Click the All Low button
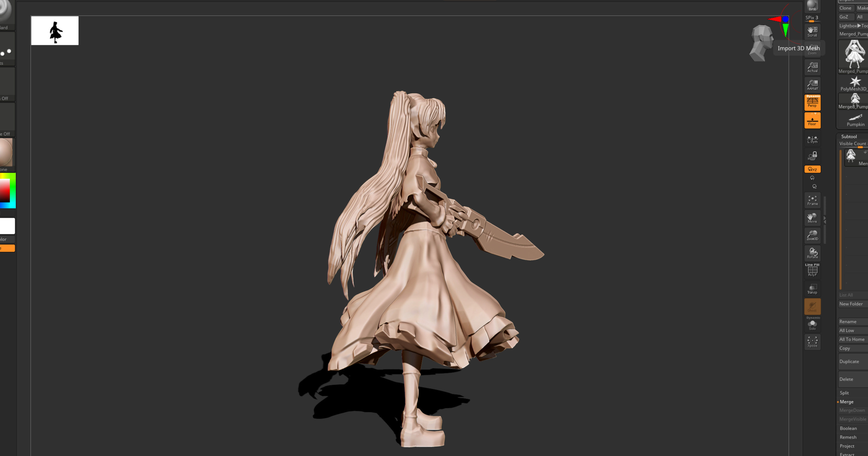Image resolution: width=868 pixels, height=456 pixels. pos(853,330)
